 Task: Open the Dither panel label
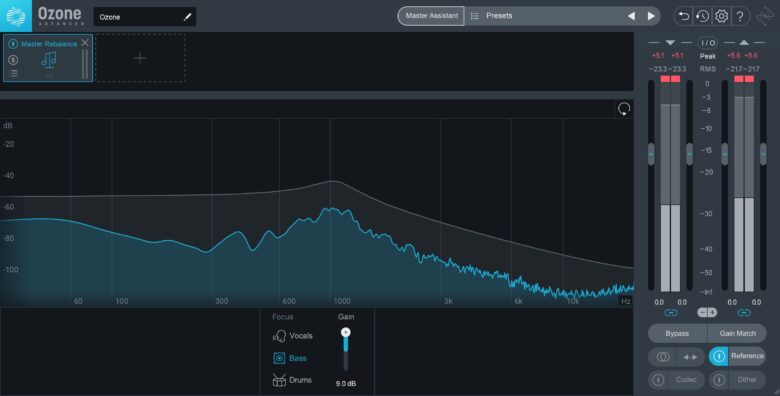pos(747,380)
